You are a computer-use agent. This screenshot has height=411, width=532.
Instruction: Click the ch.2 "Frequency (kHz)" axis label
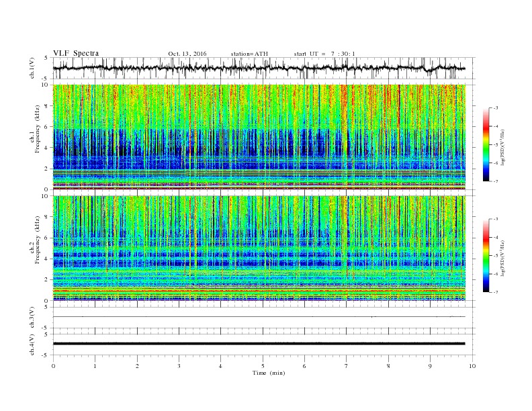coord(36,240)
